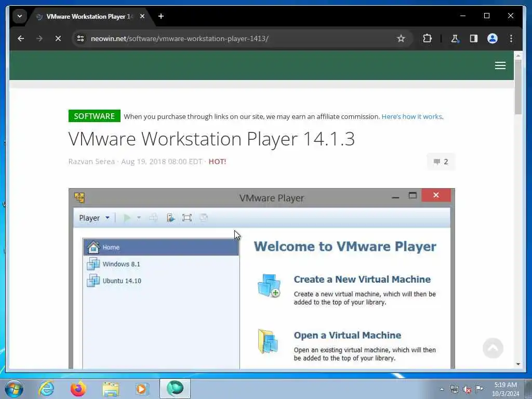Open the site information icon in address bar
This screenshot has height=399, width=532.
point(81,38)
